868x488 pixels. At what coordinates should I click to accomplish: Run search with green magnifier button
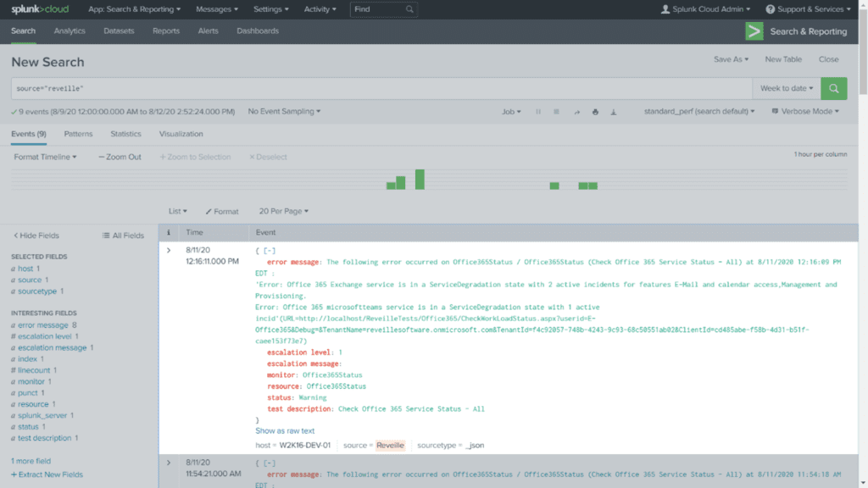(x=834, y=88)
